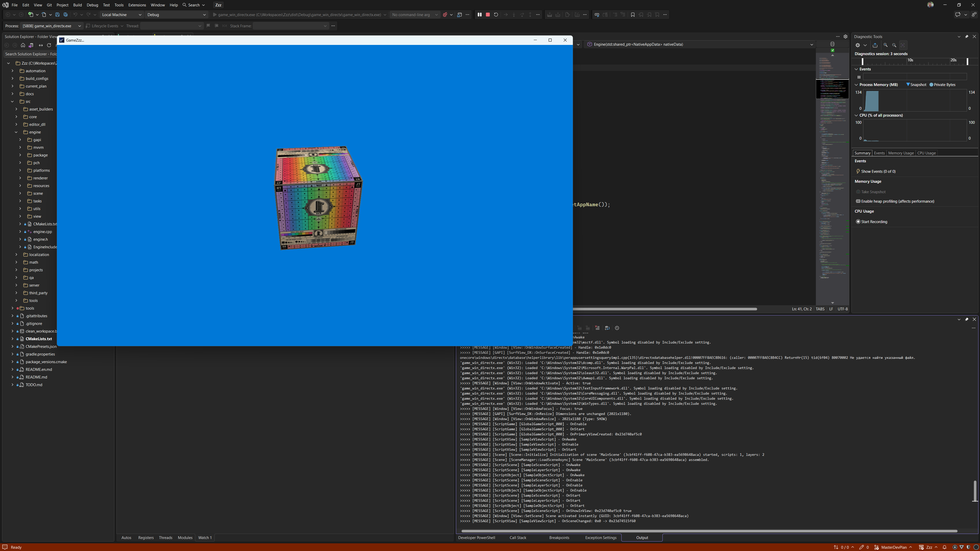Select CMakePresets.json in Solution Explorer
Viewport: 980px width, 551px height.
click(x=41, y=346)
